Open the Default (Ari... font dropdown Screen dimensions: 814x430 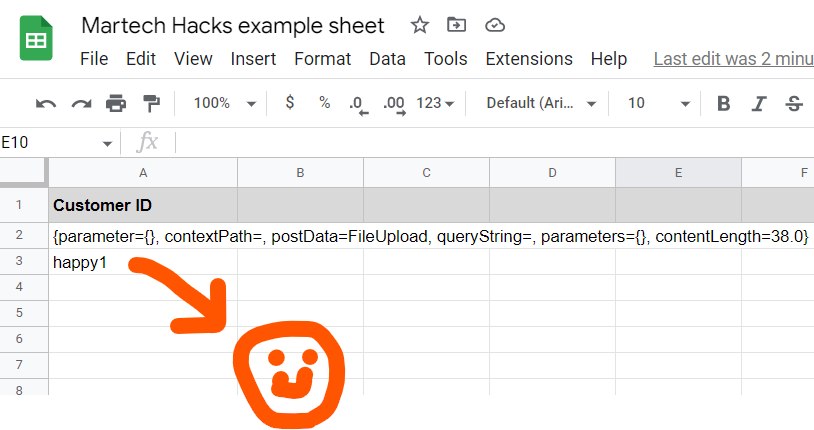(541, 103)
